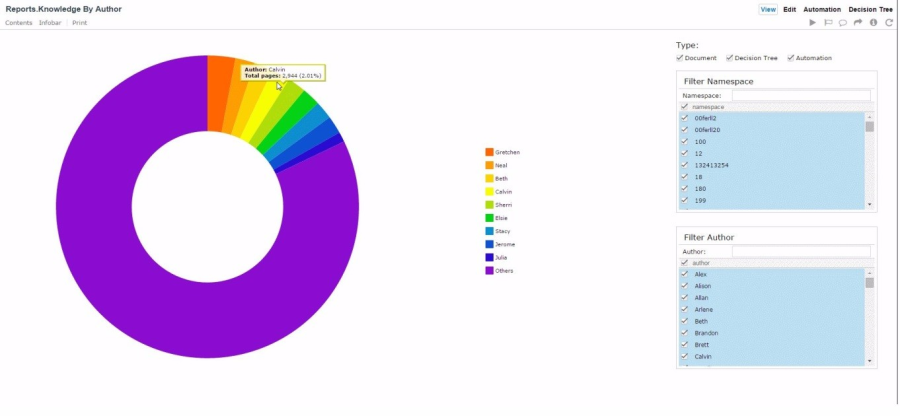
Task: Uncheck the Automation type checkbox
Action: click(x=791, y=58)
